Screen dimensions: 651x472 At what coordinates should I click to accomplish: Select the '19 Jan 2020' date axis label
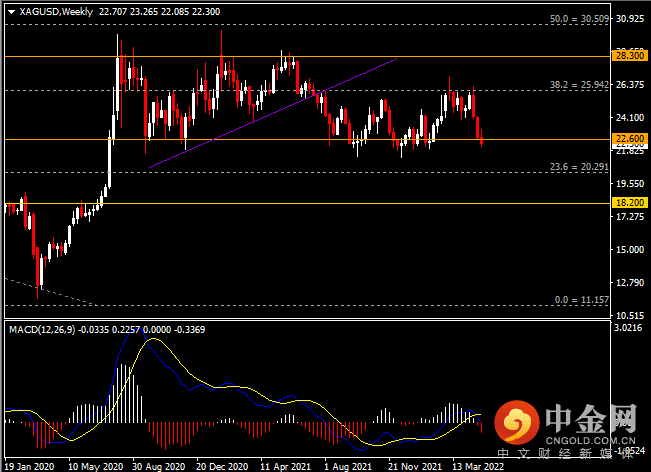tap(29, 467)
